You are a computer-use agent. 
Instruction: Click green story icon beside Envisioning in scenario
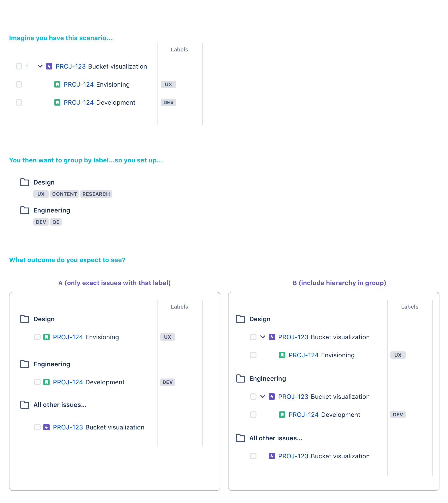(x=57, y=85)
